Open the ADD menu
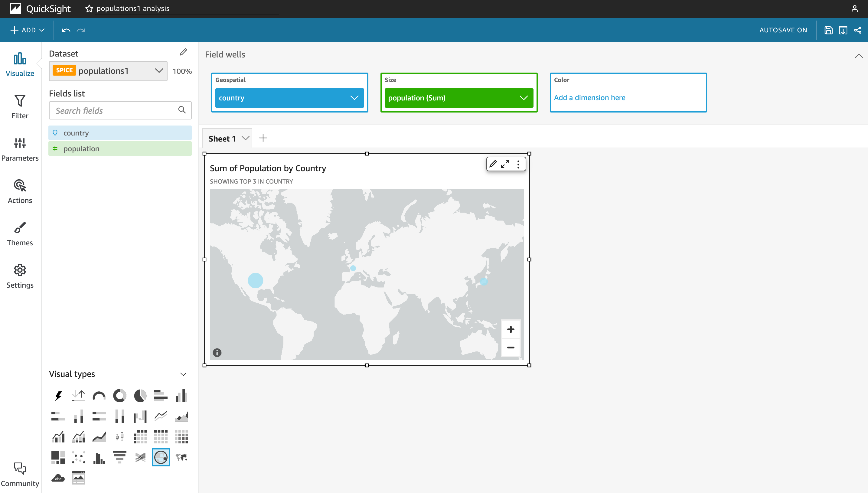The height and width of the screenshot is (493, 868). click(x=28, y=30)
